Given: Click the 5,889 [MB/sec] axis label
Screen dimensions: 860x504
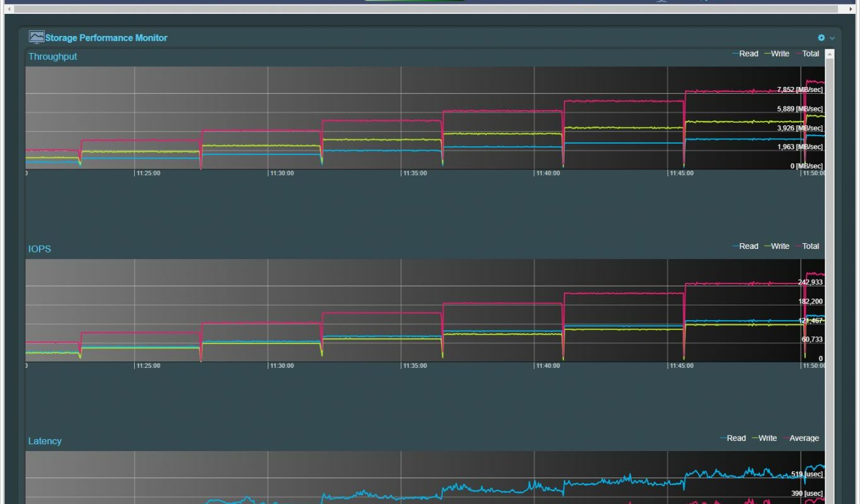Looking at the screenshot, I should click(x=800, y=109).
